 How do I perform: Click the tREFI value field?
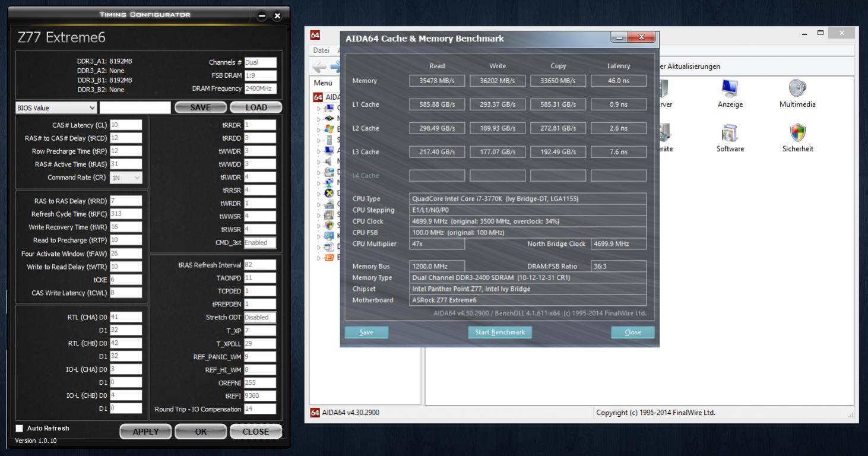[260, 396]
